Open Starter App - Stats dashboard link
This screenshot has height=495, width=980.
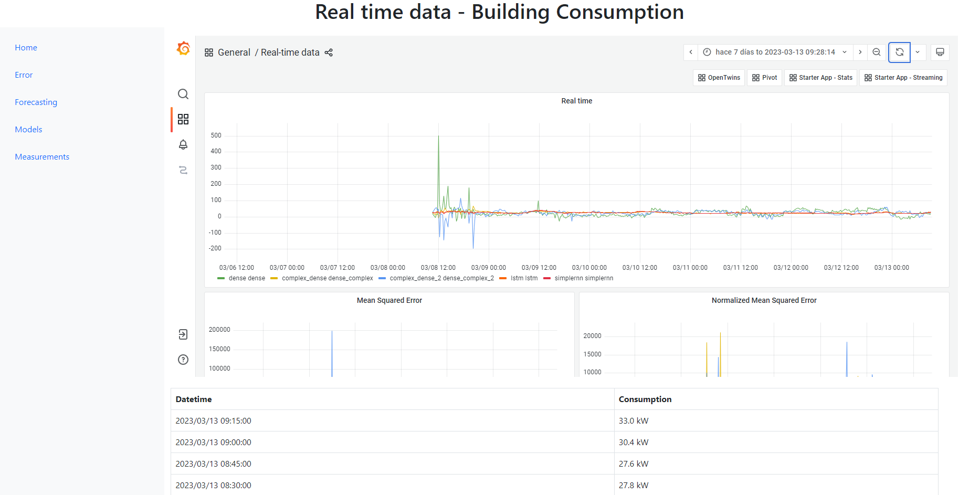(821, 78)
